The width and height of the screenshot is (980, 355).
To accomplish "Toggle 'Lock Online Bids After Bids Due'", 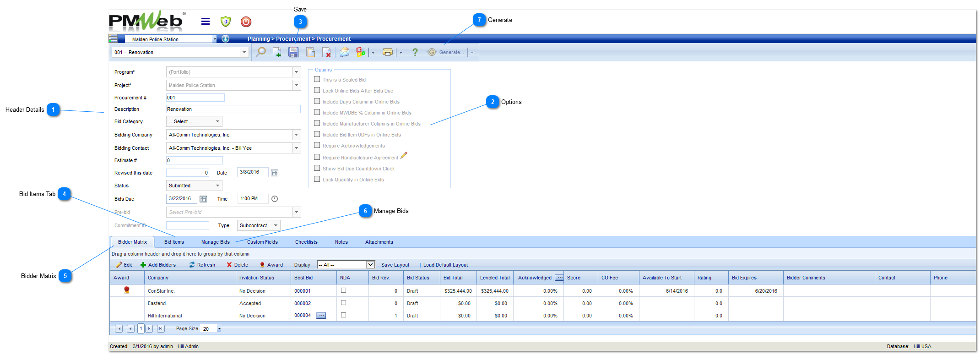I will pos(317,90).
